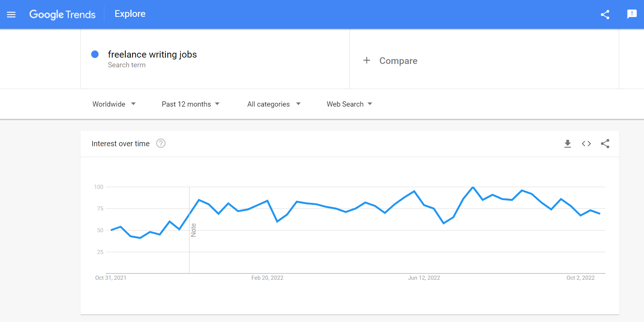The width and height of the screenshot is (644, 322).
Task: Open the hamburger main menu
Action: point(11,15)
